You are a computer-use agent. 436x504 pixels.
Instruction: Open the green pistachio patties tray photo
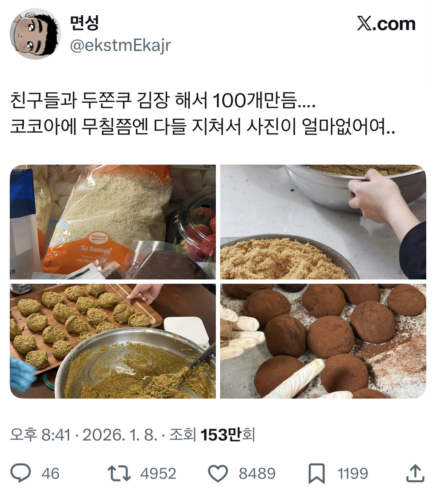113,341
